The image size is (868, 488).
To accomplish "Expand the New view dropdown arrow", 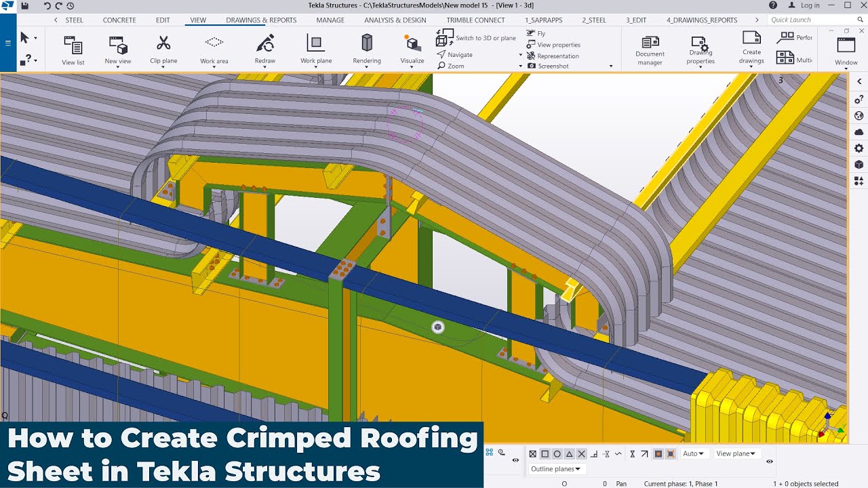I will 118,68.
